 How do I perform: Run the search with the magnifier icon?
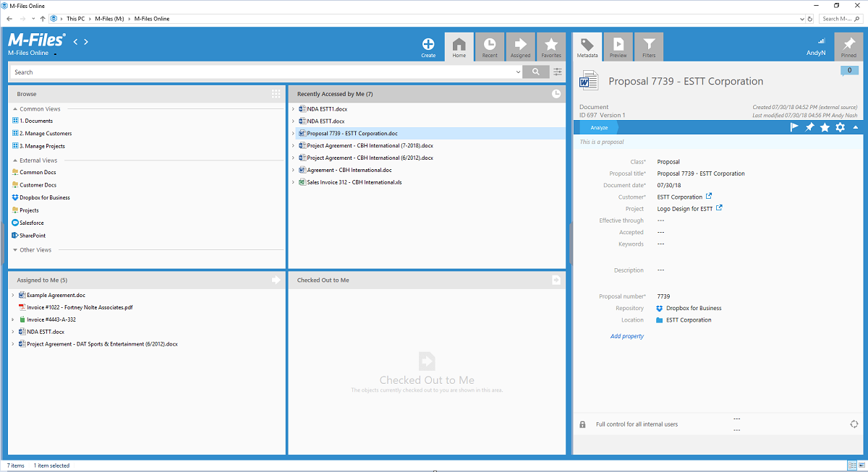[535, 72]
